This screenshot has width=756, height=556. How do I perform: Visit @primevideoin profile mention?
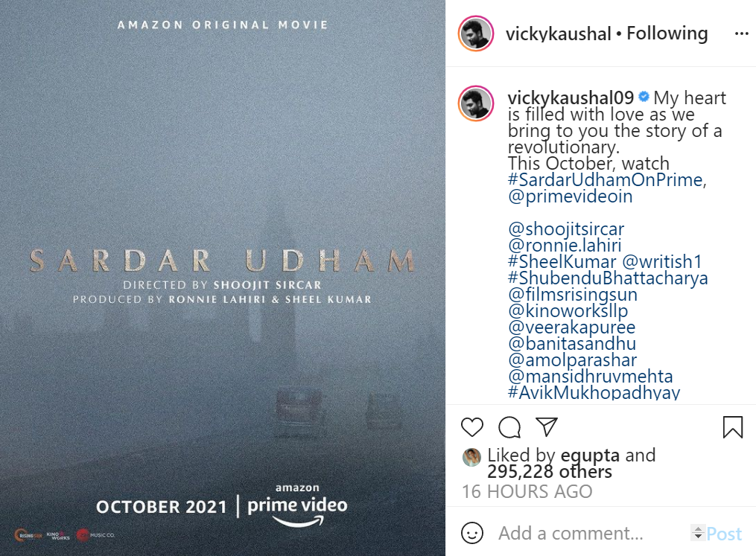click(570, 196)
